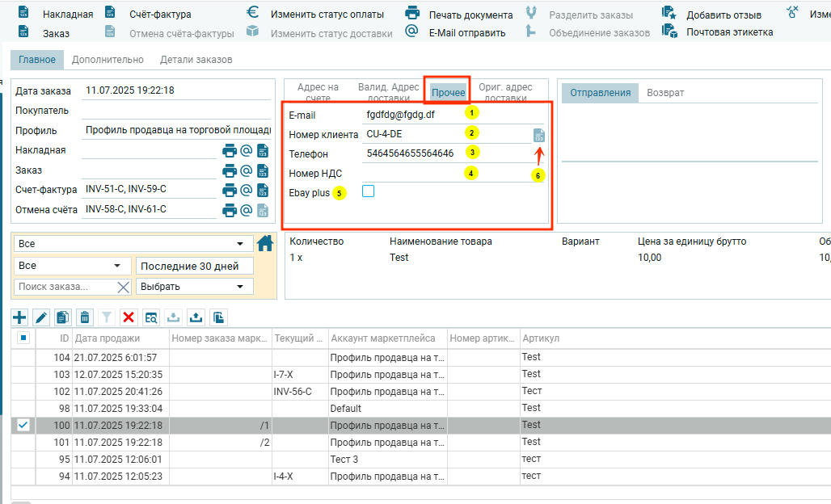
Task: Open the top wide Все dropdown
Action: pos(131,244)
